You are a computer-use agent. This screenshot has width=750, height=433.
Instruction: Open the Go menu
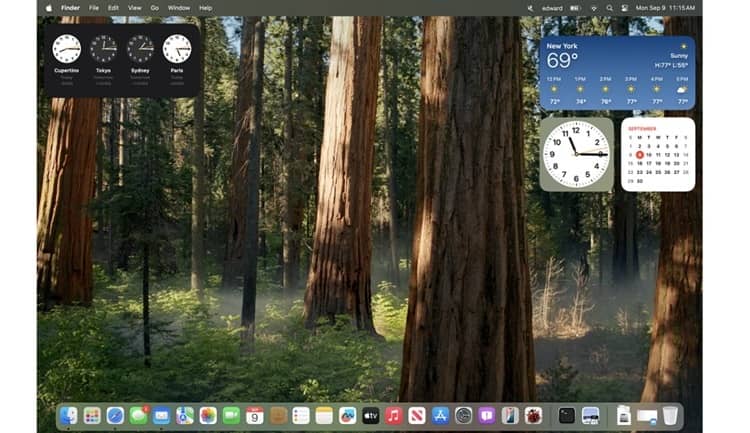point(154,8)
